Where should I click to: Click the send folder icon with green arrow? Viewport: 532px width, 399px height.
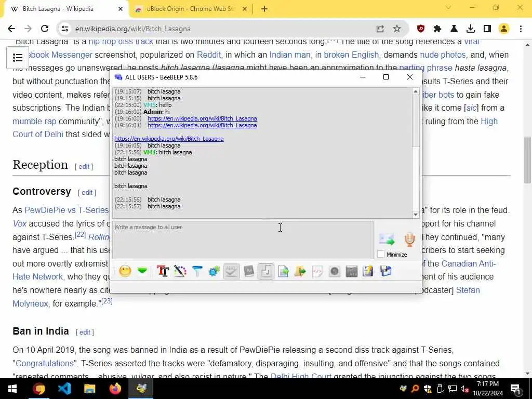pyautogui.click(x=300, y=271)
